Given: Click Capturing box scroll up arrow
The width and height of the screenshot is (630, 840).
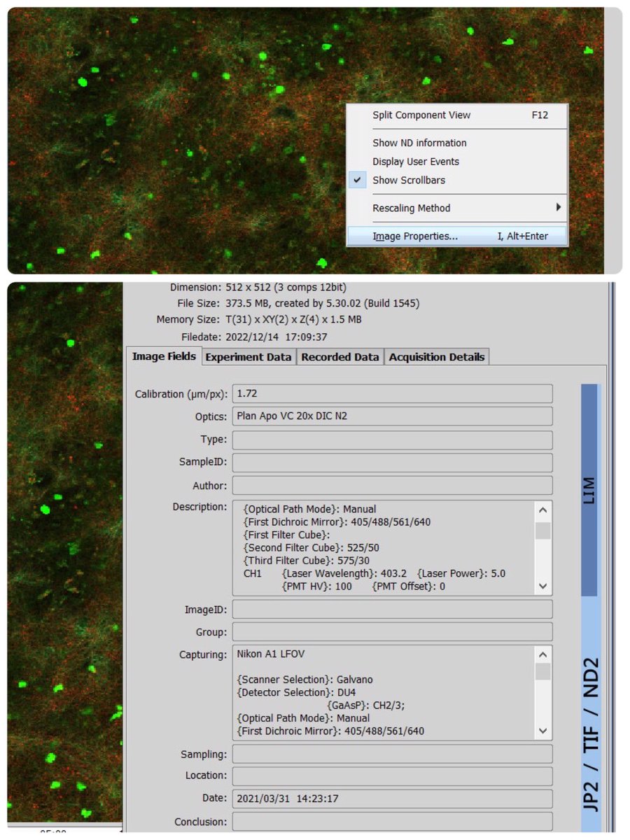Looking at the screenshot, I should click(x=543, y=654).
